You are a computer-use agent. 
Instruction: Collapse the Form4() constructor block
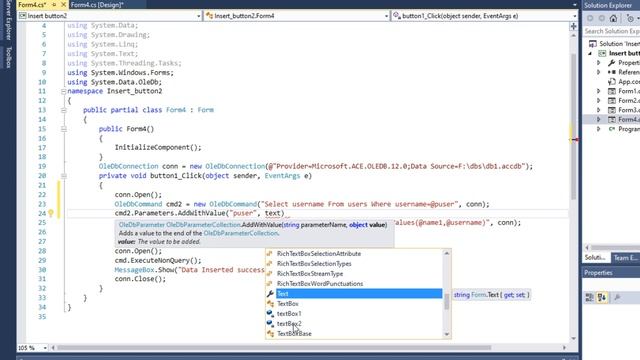point(64,129)
